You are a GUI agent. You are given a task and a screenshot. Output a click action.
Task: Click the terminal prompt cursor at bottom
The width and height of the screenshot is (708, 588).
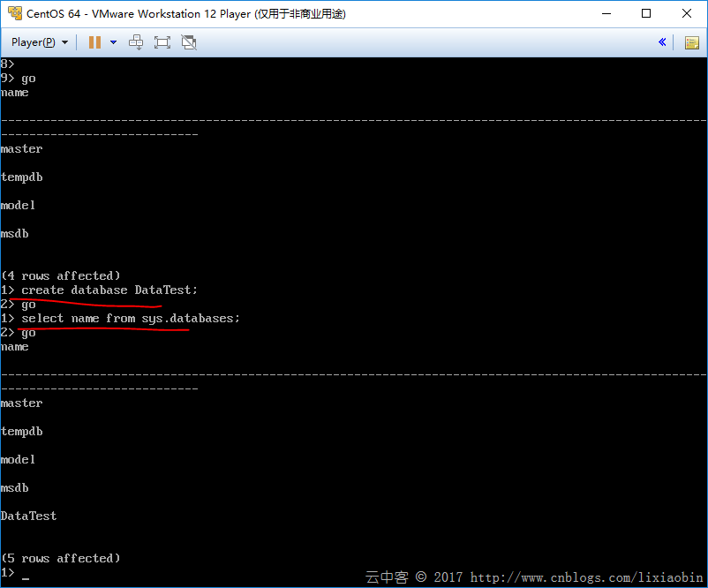point(26,575)
